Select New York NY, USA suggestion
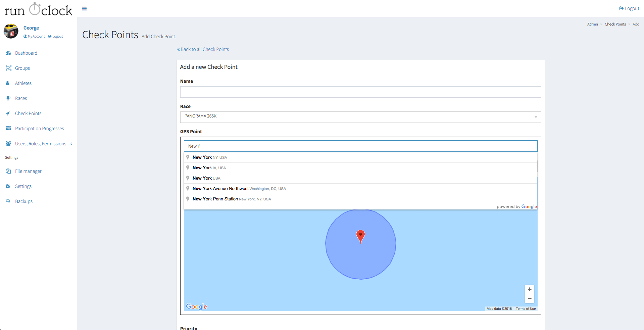Screen dimensions: 644x330 click(360, 157)
